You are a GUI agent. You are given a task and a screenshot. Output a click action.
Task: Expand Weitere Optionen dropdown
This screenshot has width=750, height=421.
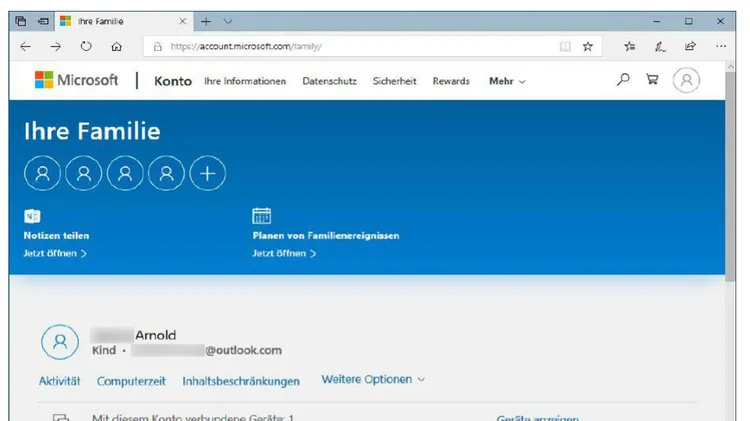(x=373, y=379)
